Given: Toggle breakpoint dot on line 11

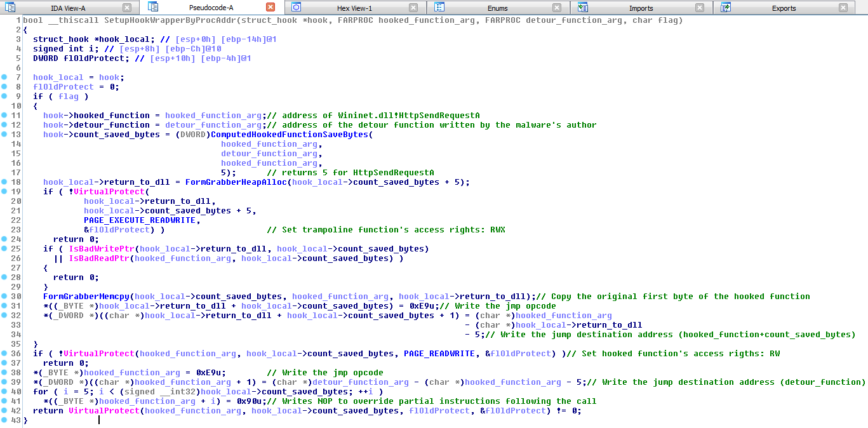Looking at the screenshot, I should [4, 116].
